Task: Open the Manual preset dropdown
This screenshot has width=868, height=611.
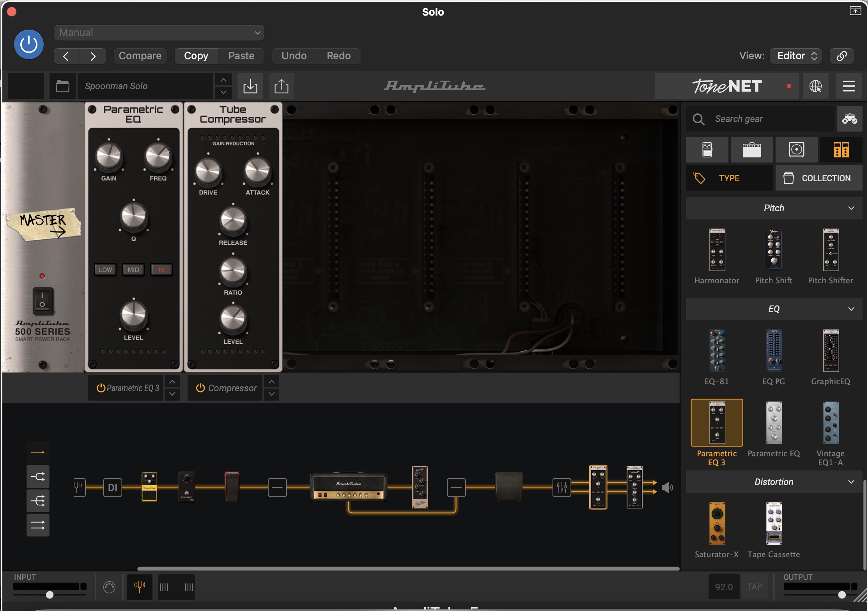Action: tap(159, 32)
